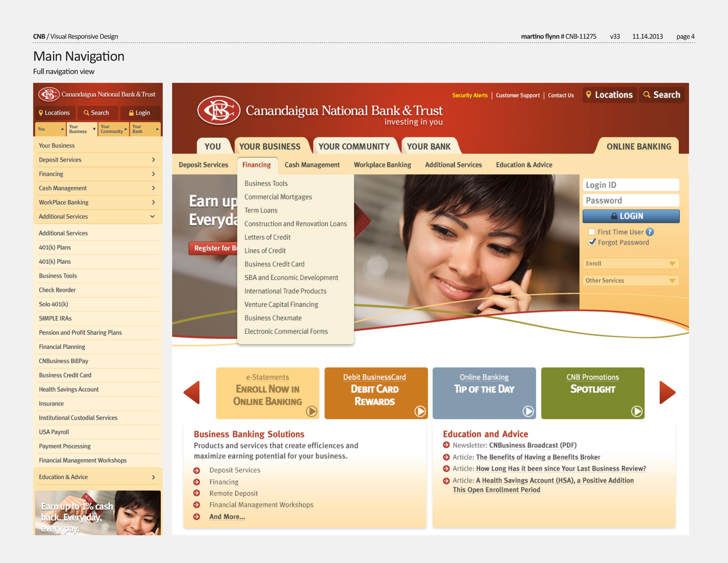Select the Financing submenu tab

pyautogui.click(x=256, y=164)
